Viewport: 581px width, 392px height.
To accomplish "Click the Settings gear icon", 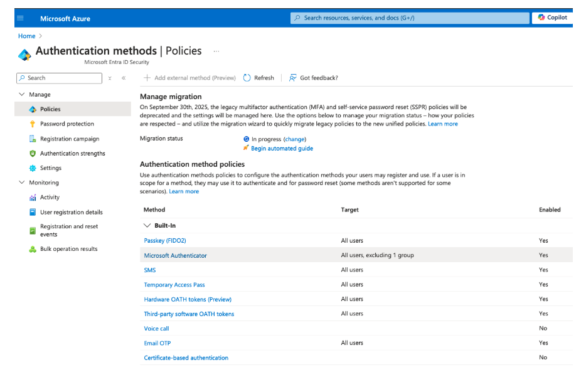I will [33, 168].
